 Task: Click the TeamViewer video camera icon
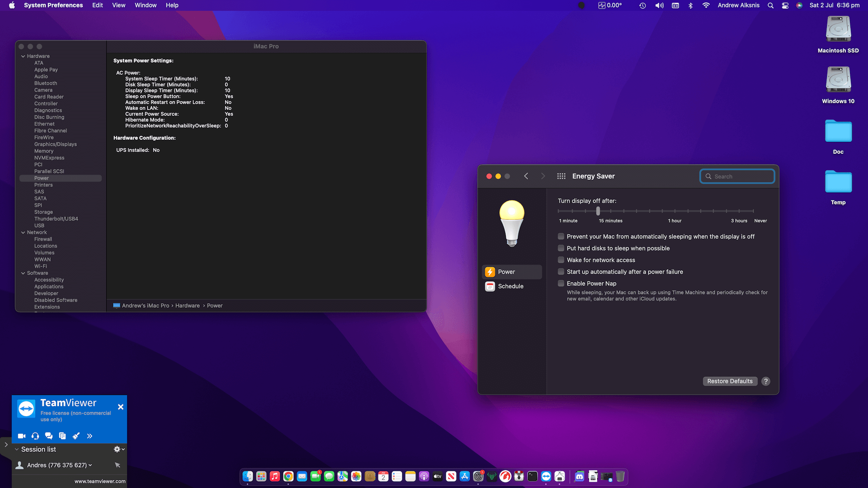click(21, 436)
